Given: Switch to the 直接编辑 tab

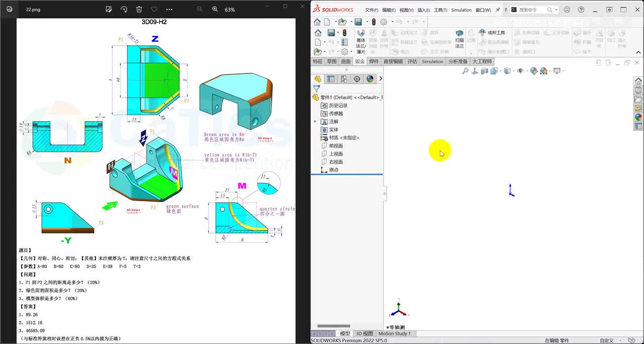Looking at the screenshot, I should [393, 61].
